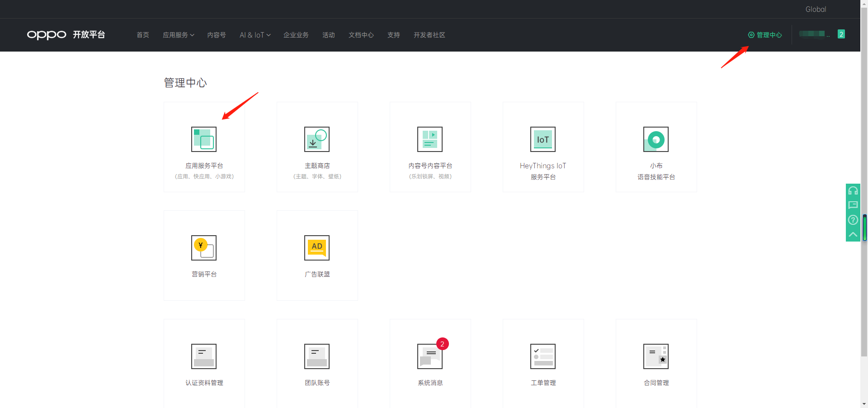Click the 系统消息 label
Image resolution: width=868 pixels, height=408 pixels.
pyautogui.click(x=430, y=383)
